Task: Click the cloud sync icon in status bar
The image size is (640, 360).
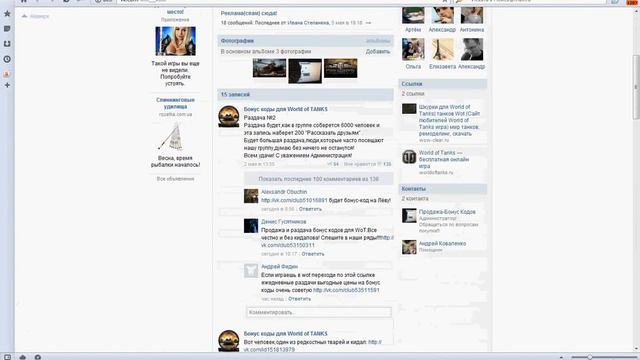Action: tap(22, 357)
